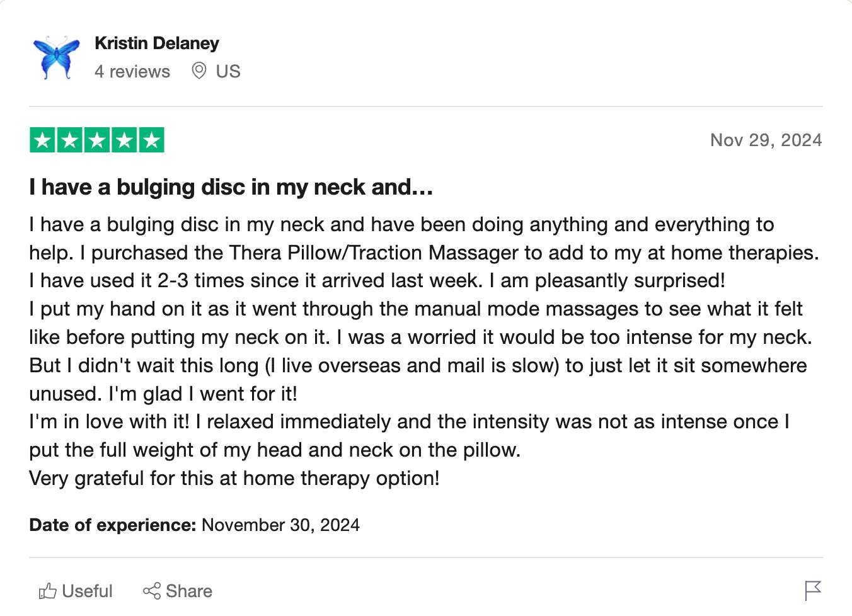Screen dimensions: 852x616
Task: Click the second green rating star
Action: click(70, 140)
